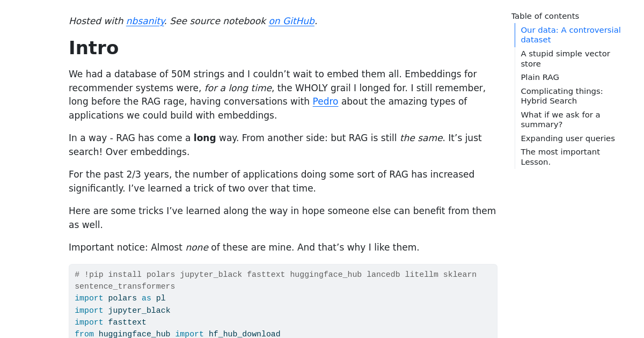Follow the Pedro link in the intro
Image resolution: width=644 pixels, height=338 pixels.
[x=325, y=101]
